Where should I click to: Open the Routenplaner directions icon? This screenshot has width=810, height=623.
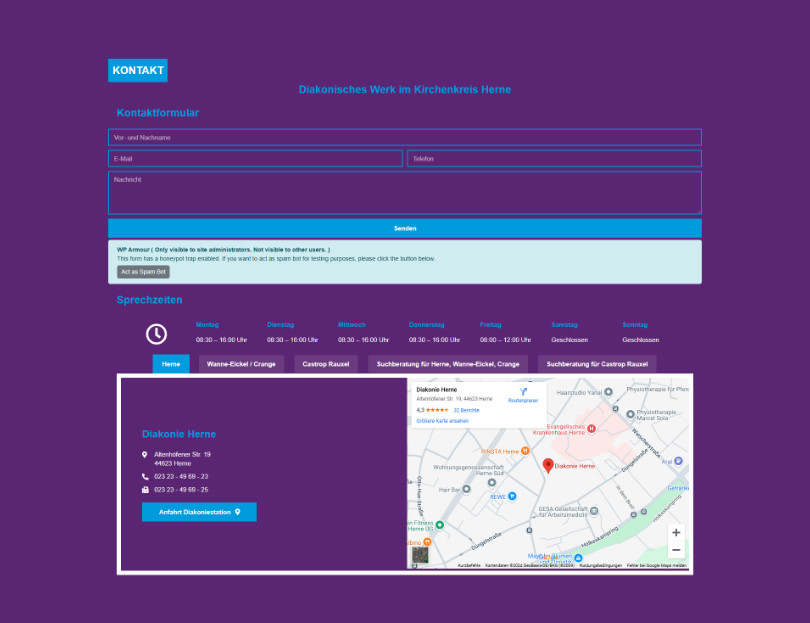[522, 392]
